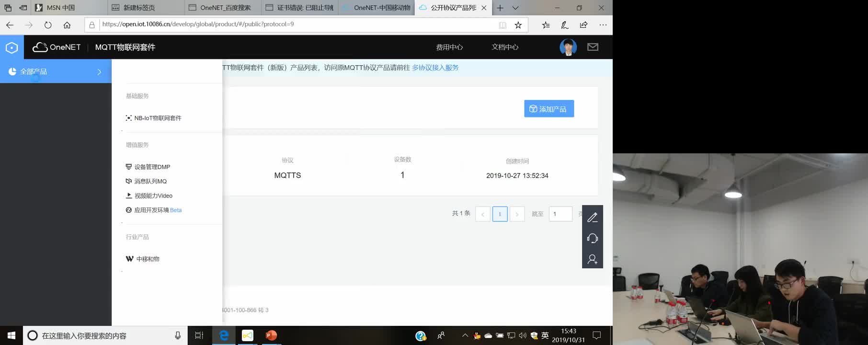Select 应用开发环境 Beta menu entry
Image resolution: width=868 pixels, height=345 pixels.
[x=153, y=210]
